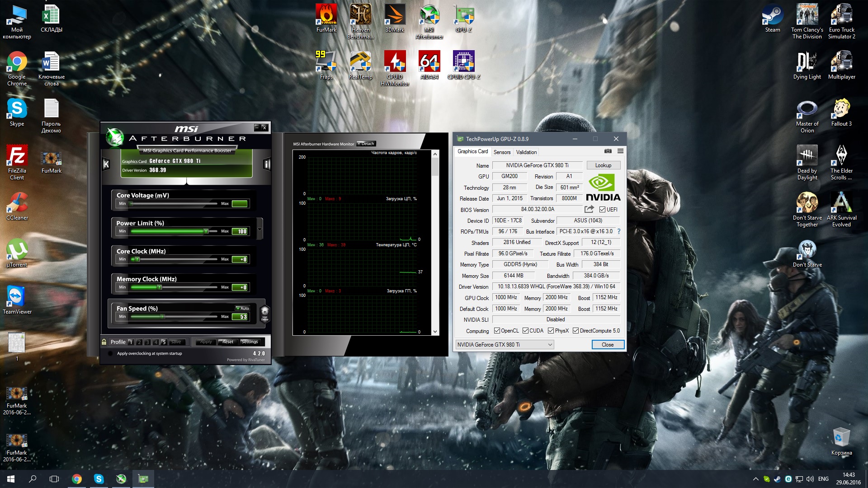Screen dimensions: 868x488
Task: Toggle the fan speed Auto button
Action: [243, 308]
